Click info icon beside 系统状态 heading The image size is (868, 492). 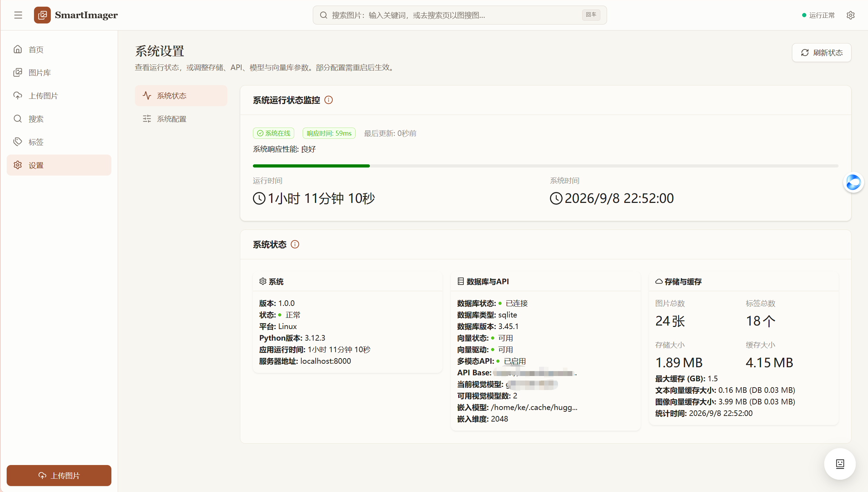[295, 244]
